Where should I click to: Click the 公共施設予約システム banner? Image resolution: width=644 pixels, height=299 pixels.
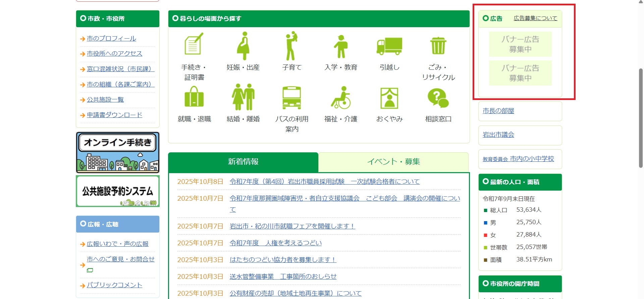click(x=118, y=191)
